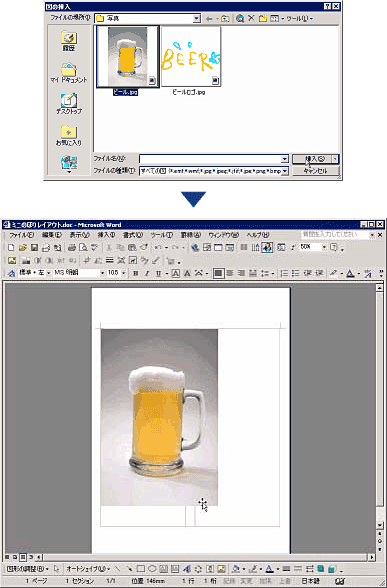
Task: Select the Oval drawing tool
Action: click(x=152, y=569)
